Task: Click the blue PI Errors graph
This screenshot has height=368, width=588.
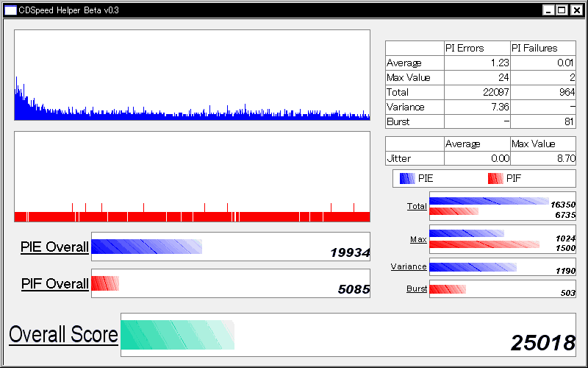Action: pyautogui.click(x=192, y=75)
